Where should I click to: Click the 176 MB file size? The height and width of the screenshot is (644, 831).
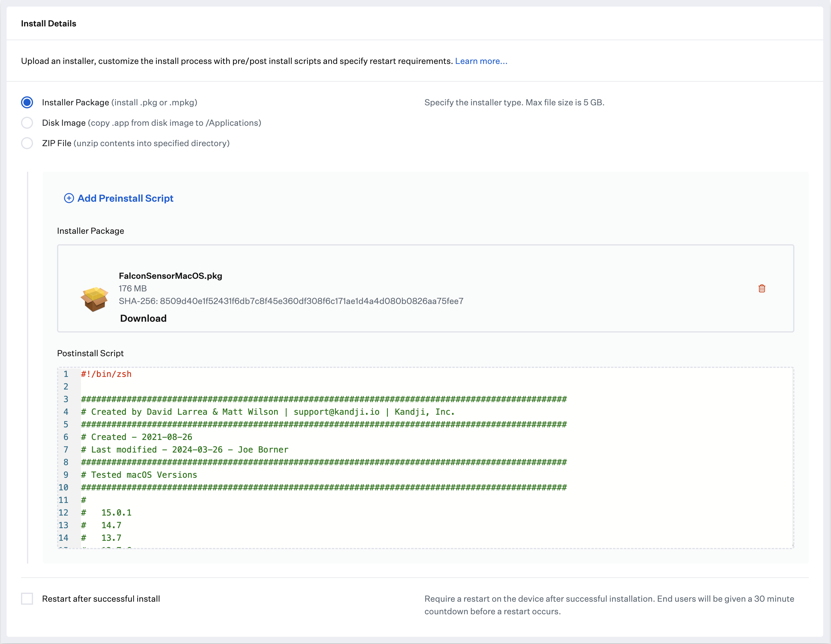point(133,288)
